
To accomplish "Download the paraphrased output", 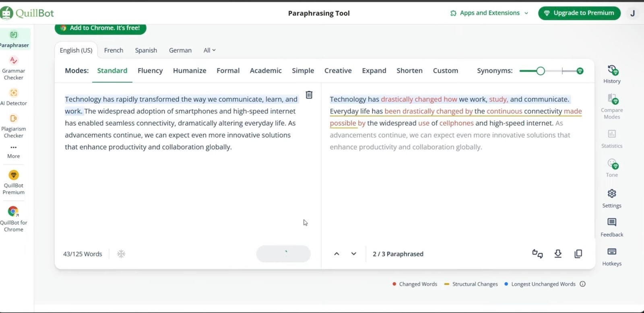I will point(558,254).
